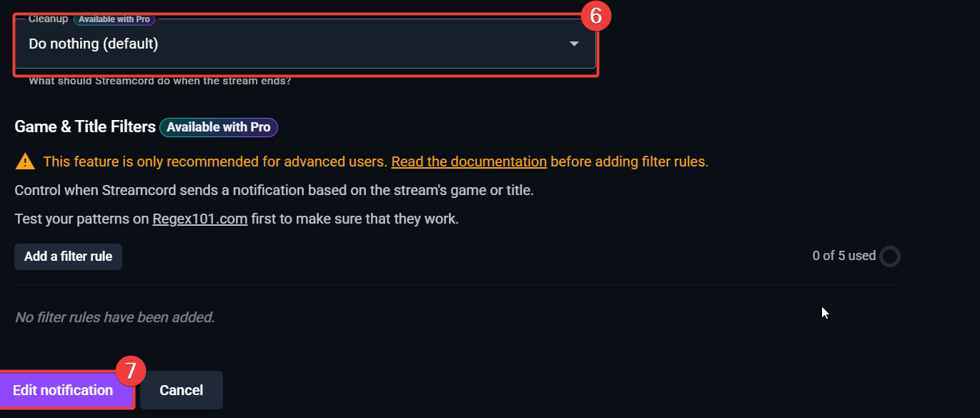This screenshot has height=418, width=980.
Task: Click the Cancel button
Action: pyautogui.click(x=181, y=390)
